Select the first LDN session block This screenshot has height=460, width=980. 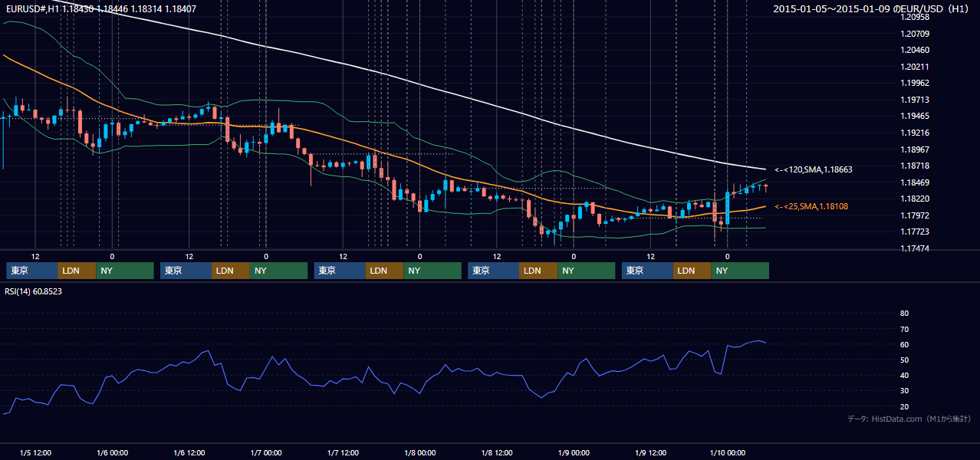coord(77,271)
